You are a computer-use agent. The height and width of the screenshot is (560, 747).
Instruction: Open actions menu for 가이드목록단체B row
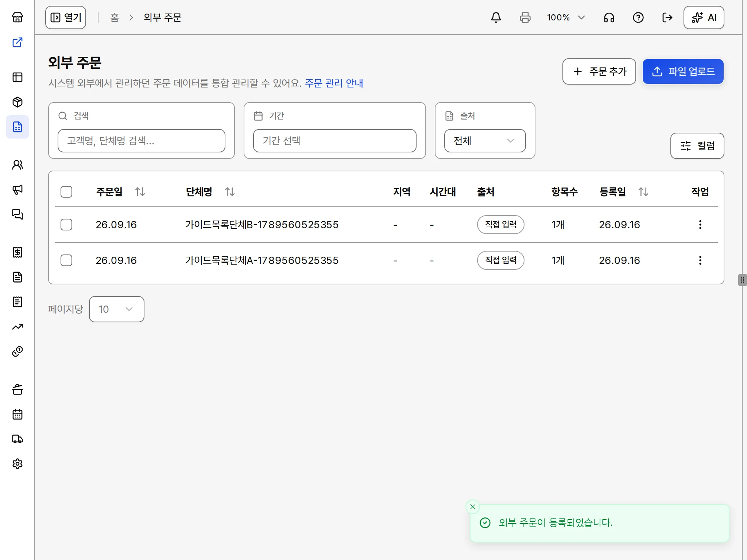pyautogui.click(x=700, y=225)
